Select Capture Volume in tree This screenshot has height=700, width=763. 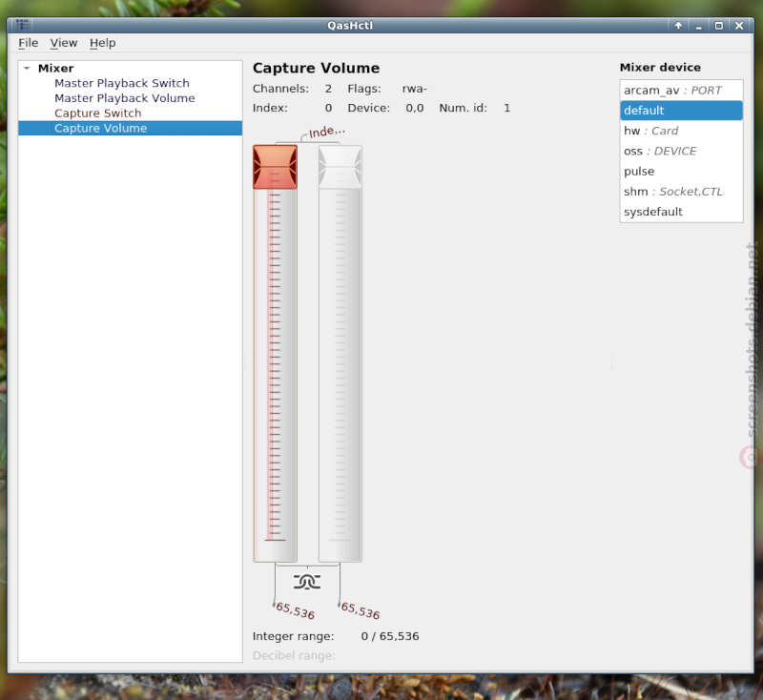click(x=130, y=128)
